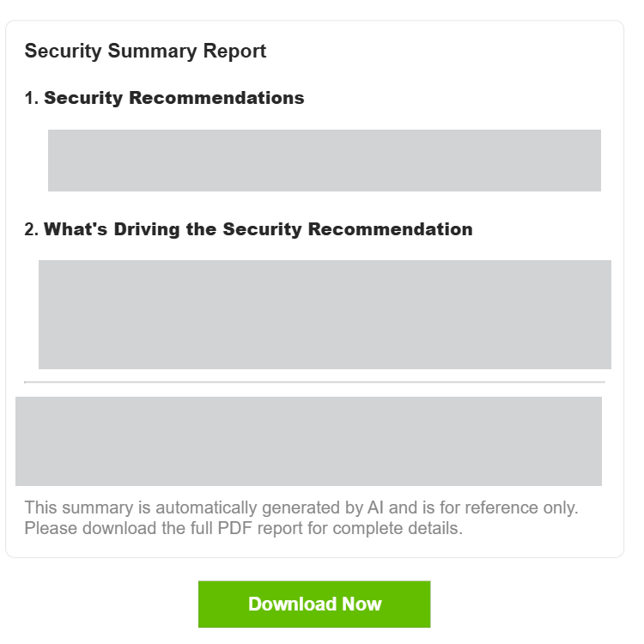Click the green Download Now button
Image resolution: width=644 pixels, height=644 pixels.
click(x=314, y=604)
